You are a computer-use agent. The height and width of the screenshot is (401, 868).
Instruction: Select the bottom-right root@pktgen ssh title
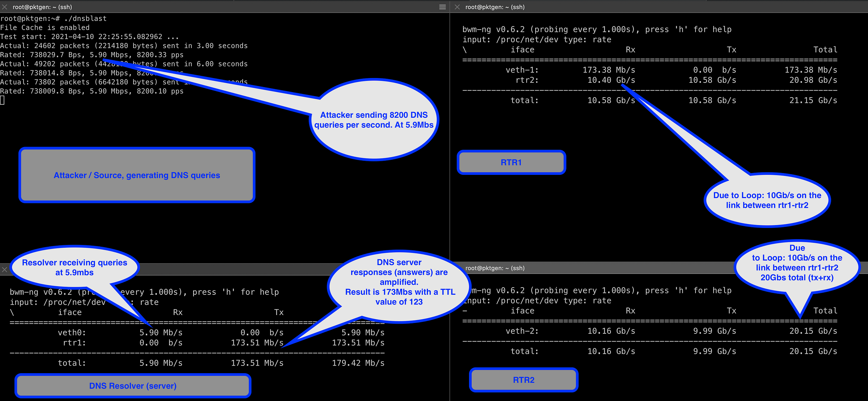[x=495, y=268]
